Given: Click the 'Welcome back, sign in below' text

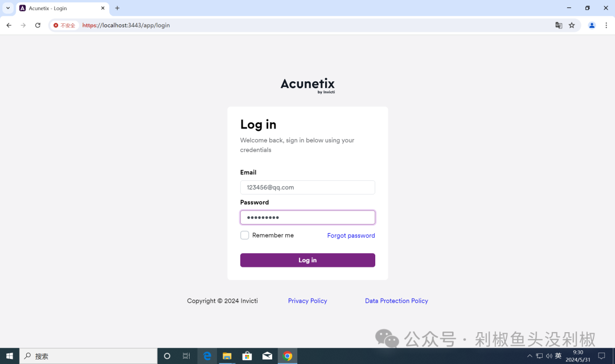Looking at the screenshot, I should [297, 145].
